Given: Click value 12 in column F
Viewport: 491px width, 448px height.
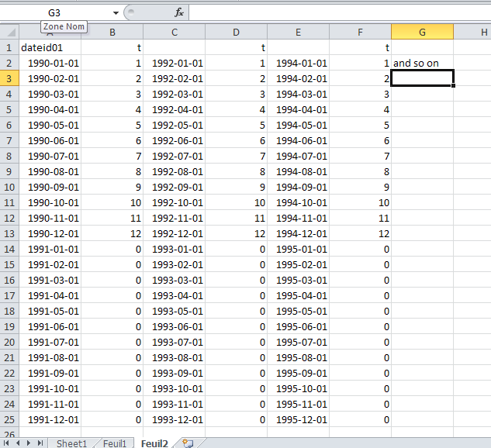Looking at the screenshot, I should pyautogui.click(x=360, y=234).
